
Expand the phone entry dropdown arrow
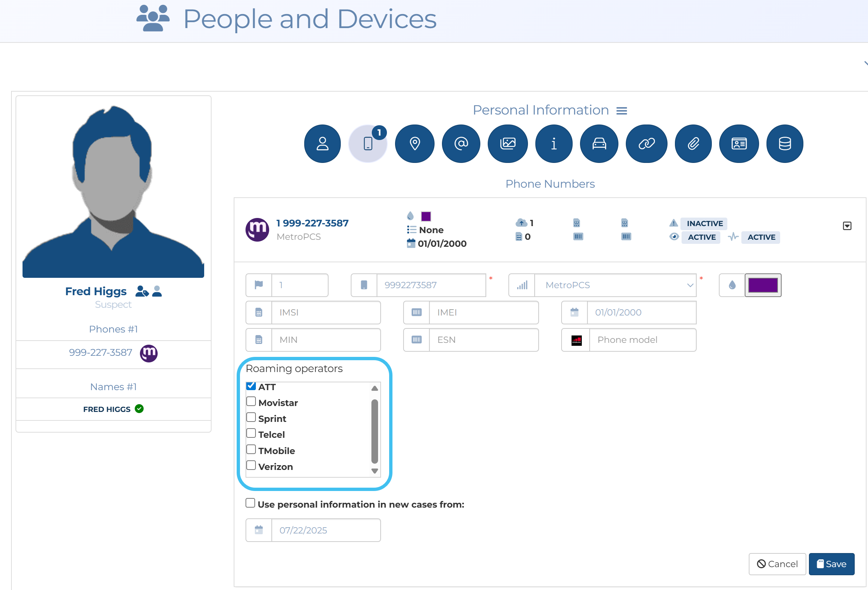coord(847,226)
